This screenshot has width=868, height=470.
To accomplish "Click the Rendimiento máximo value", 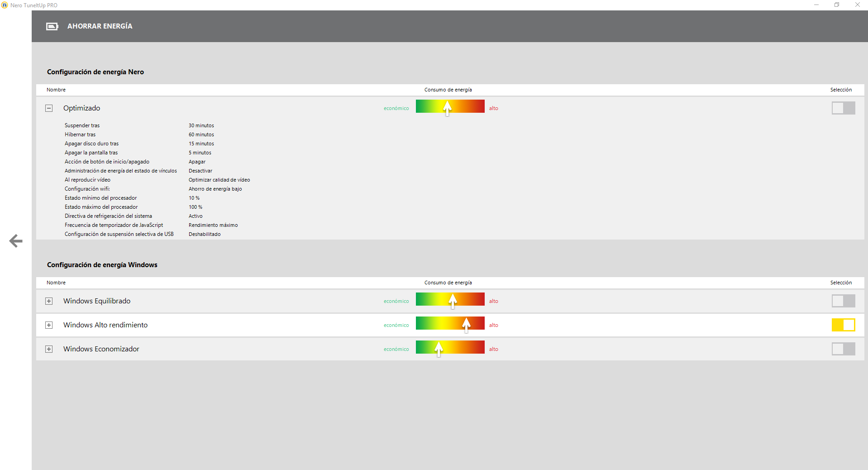I will pyautogui.click(x=213, y=225).
